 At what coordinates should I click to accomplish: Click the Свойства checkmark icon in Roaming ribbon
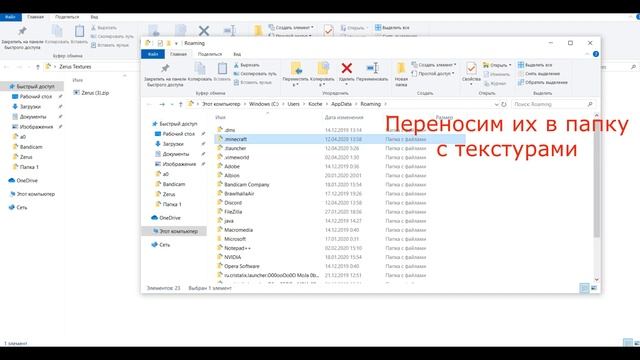471,68
